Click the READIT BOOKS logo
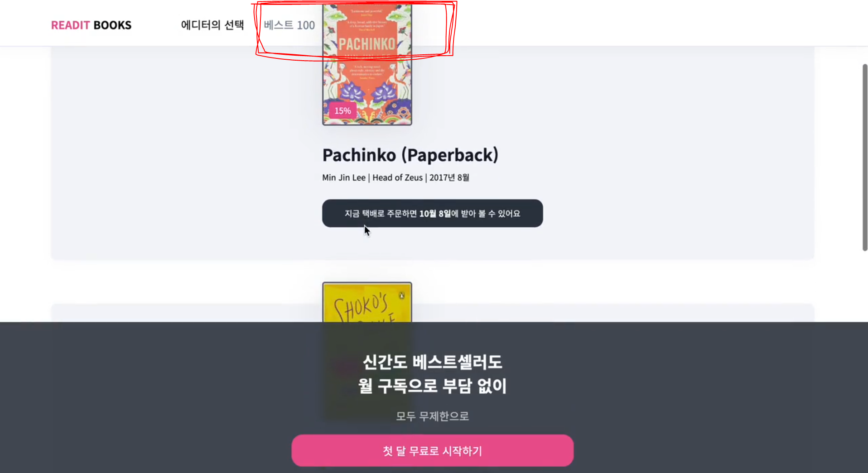Viewport: 868px width, 473px height. pyautogui.click(x=91, y=25)
